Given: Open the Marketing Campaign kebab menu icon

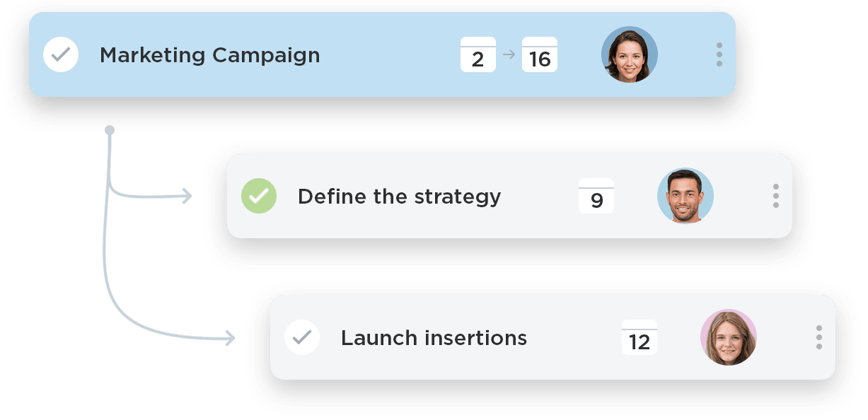Looking at the screenshot, I should [719, 54].
